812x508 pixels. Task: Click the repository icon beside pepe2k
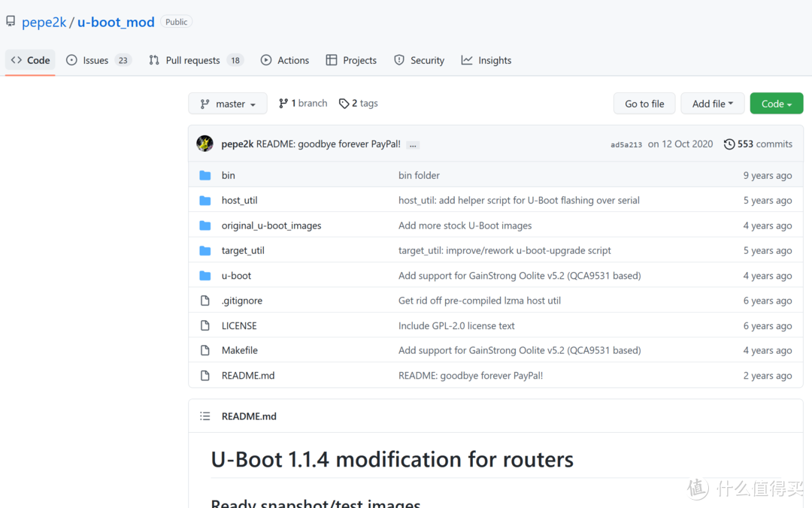11,22
